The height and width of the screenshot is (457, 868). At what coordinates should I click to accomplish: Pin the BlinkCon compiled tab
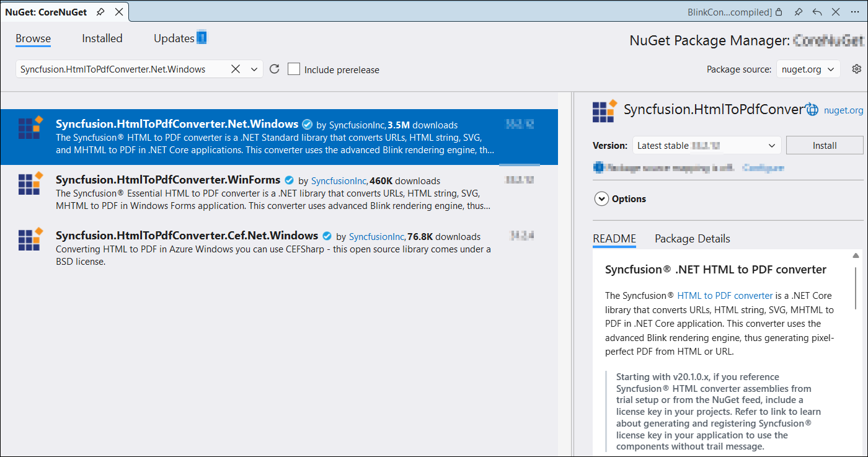click(x=799, y=12)
